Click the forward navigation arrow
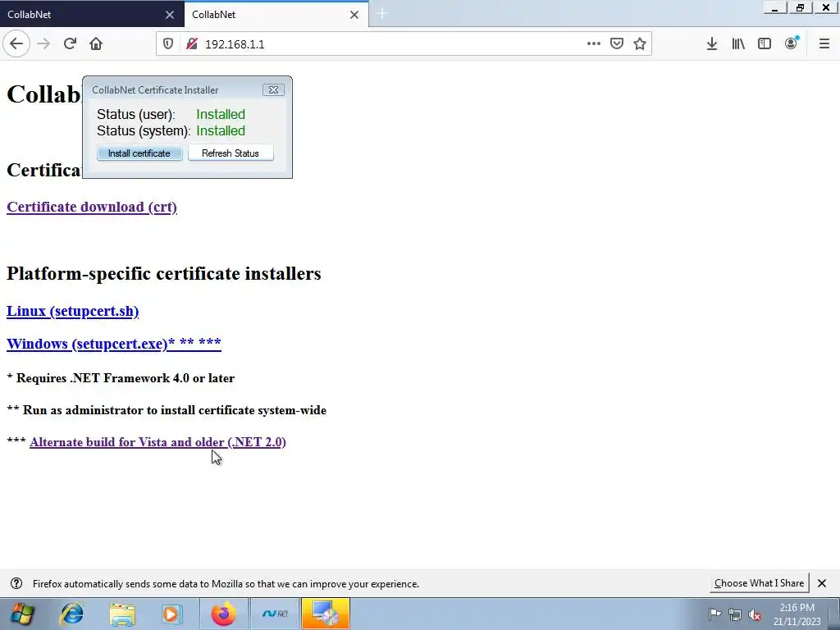The width and height of the screenshot is (840, 630). [43, 44]
